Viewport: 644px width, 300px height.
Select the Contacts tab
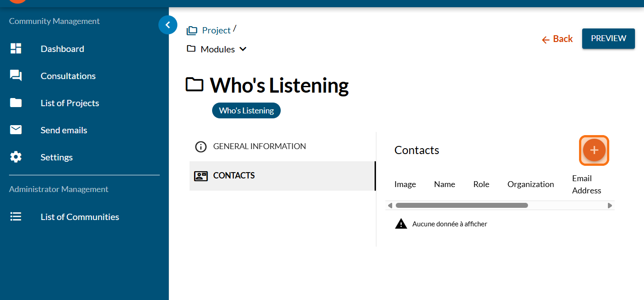234,176
